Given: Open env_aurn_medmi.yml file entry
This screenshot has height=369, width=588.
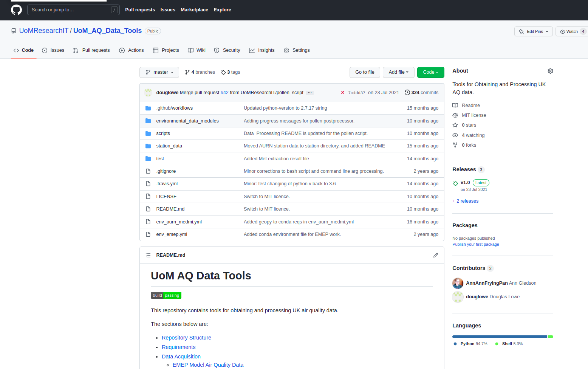Looking at the screenshot, I should point(179,222).
